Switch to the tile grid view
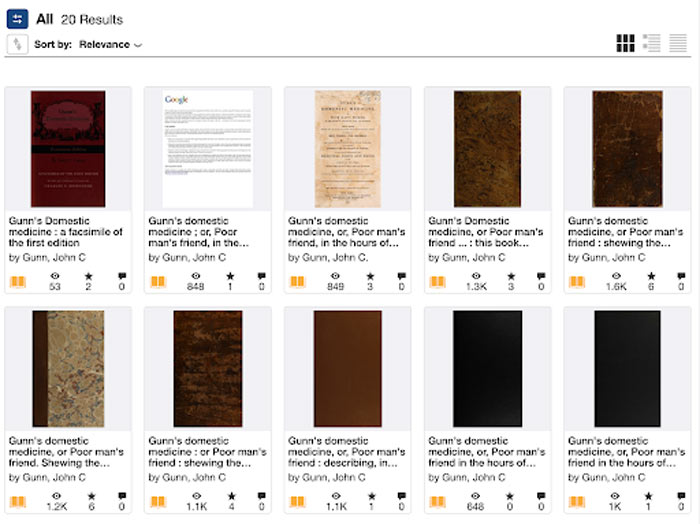This screenshot has width=700, height=524. coord(625,43)
